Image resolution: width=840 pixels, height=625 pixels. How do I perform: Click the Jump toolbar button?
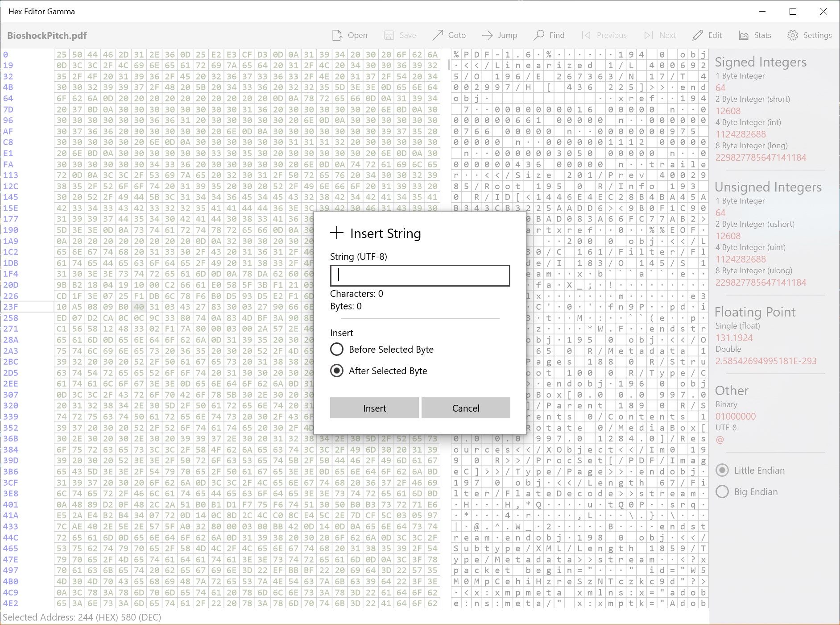point(499,35)
